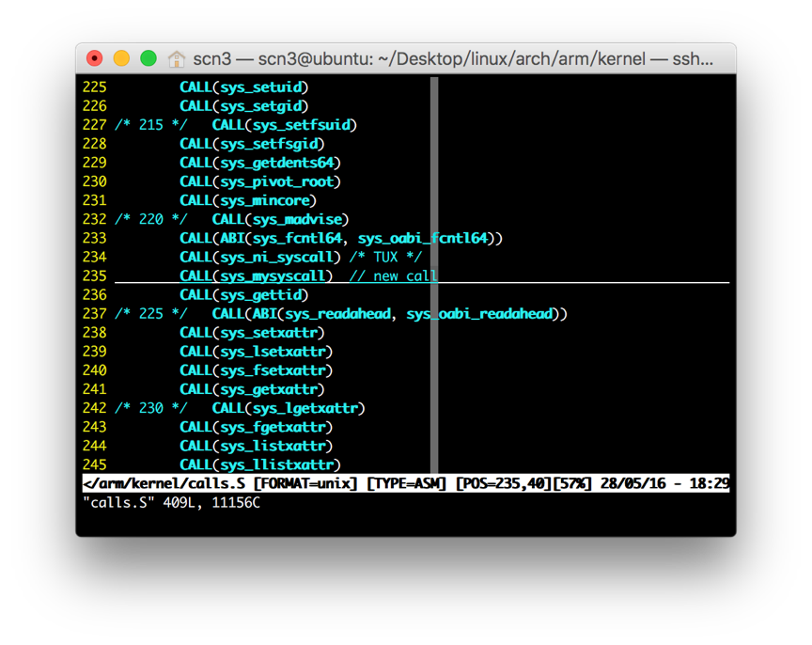Viewport: 812px width, 645px height.
Task: Click CALL(sys_madvise) on line 232
Action: tap(280, 220)
